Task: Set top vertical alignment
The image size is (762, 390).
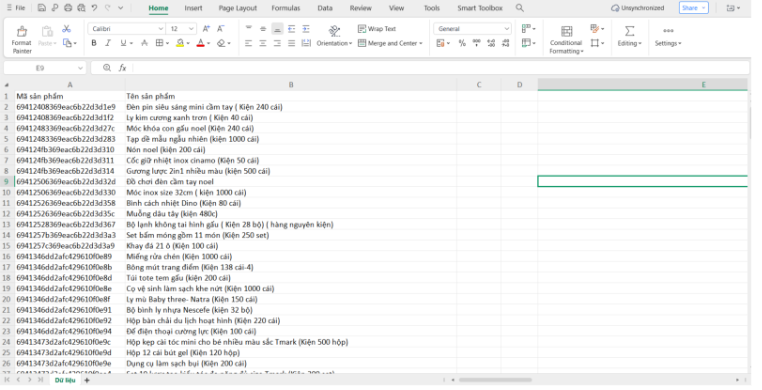Action: point(249,29)
